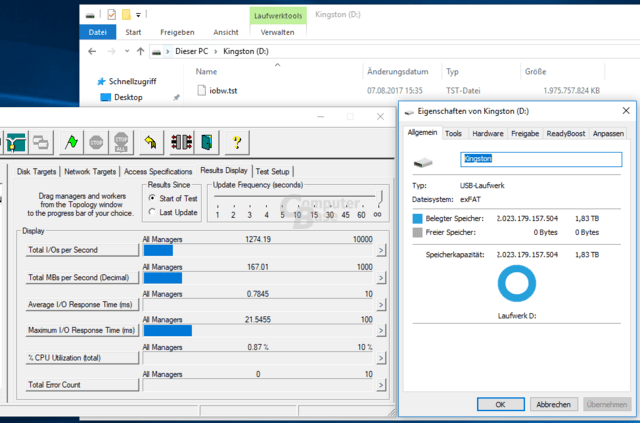640x423 pixels.
Task: Select iobw.tst file name
Action: click(223, 91)
